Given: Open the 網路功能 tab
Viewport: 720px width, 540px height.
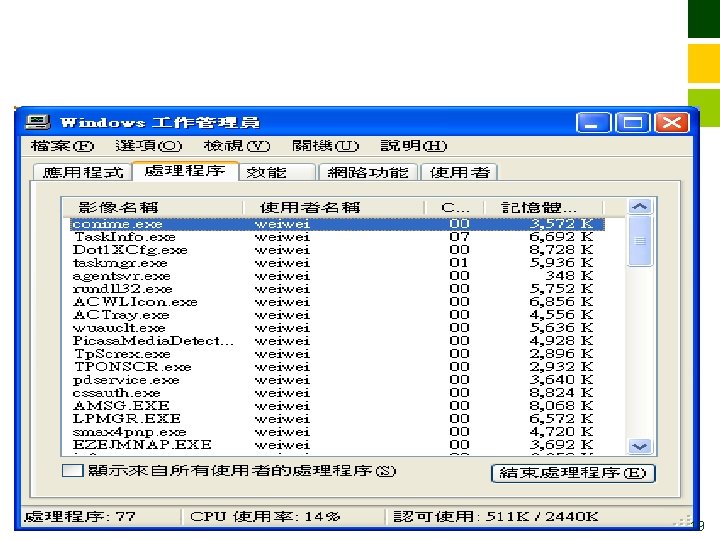Looking at the screenshot, I should click(x=368, y=172).
